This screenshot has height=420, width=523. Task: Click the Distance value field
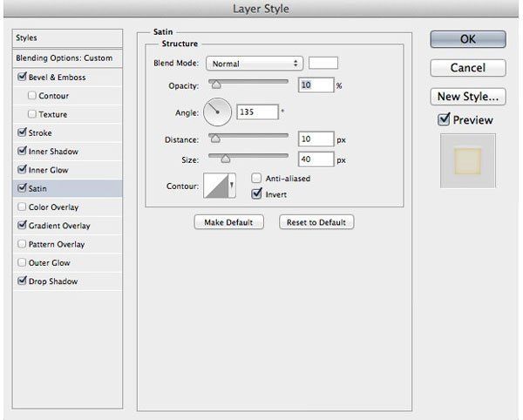(x=316, y=139)
